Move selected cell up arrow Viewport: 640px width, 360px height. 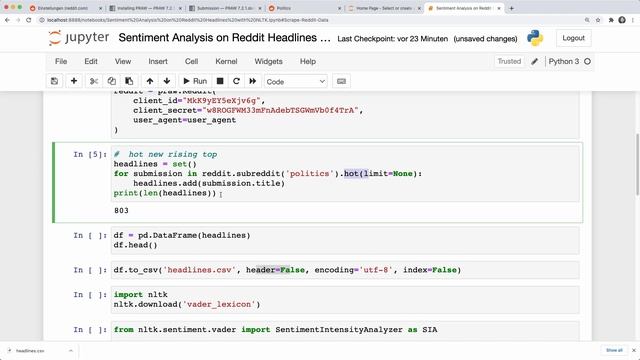150,81
